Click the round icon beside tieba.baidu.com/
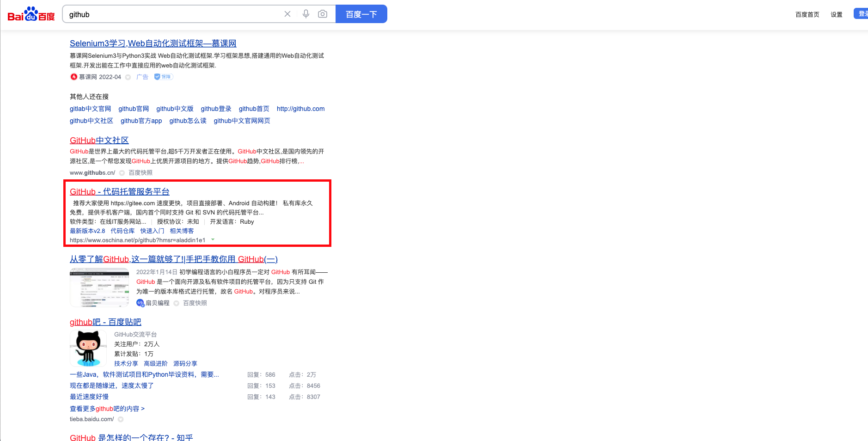 point(121,419)
